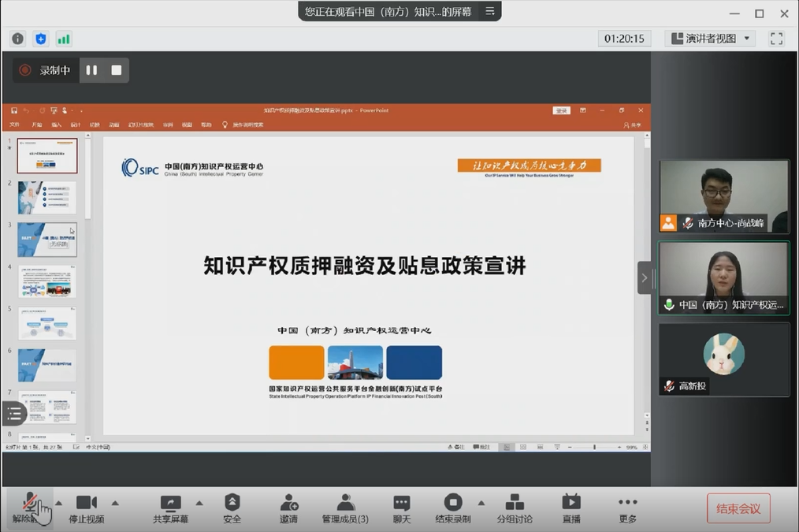The height and width of the screenshot is (532, 799).
Task: Click the 99% zoom level value
Action: tap(632, 447)
